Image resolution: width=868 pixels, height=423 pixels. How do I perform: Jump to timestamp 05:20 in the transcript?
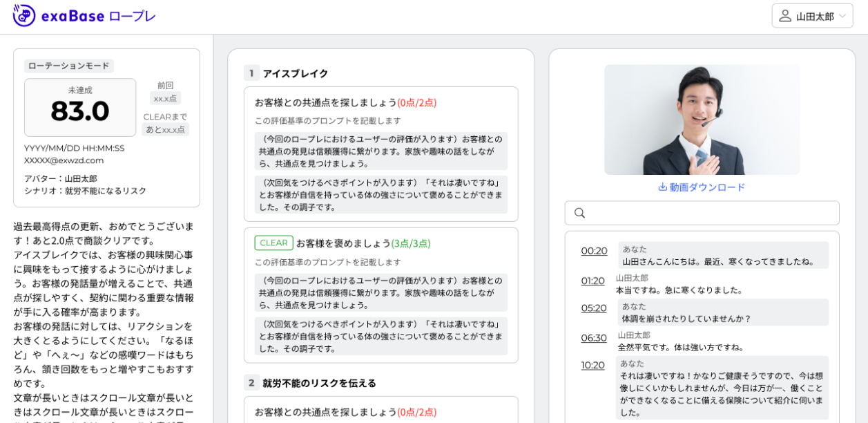tap(593, 310)
